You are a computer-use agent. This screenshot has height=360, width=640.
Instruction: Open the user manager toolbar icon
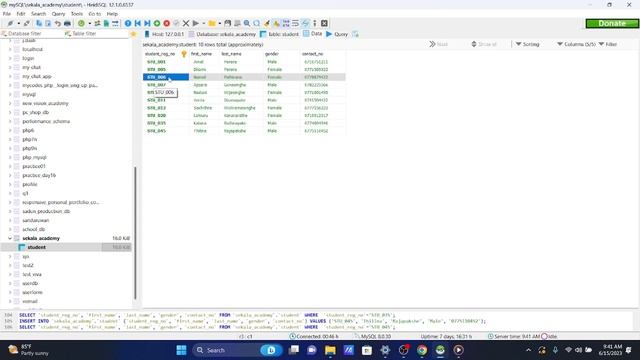97,23
